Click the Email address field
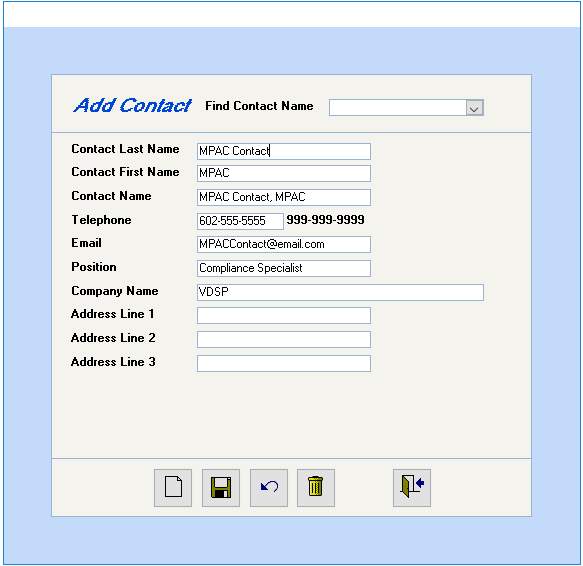Viewport: 583px width, 566px height. 284,244
